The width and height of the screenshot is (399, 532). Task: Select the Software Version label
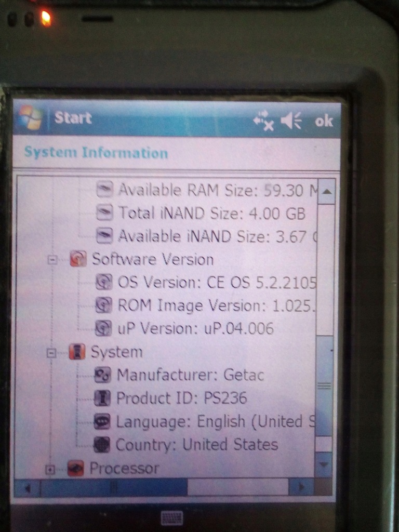coord(153,260)
